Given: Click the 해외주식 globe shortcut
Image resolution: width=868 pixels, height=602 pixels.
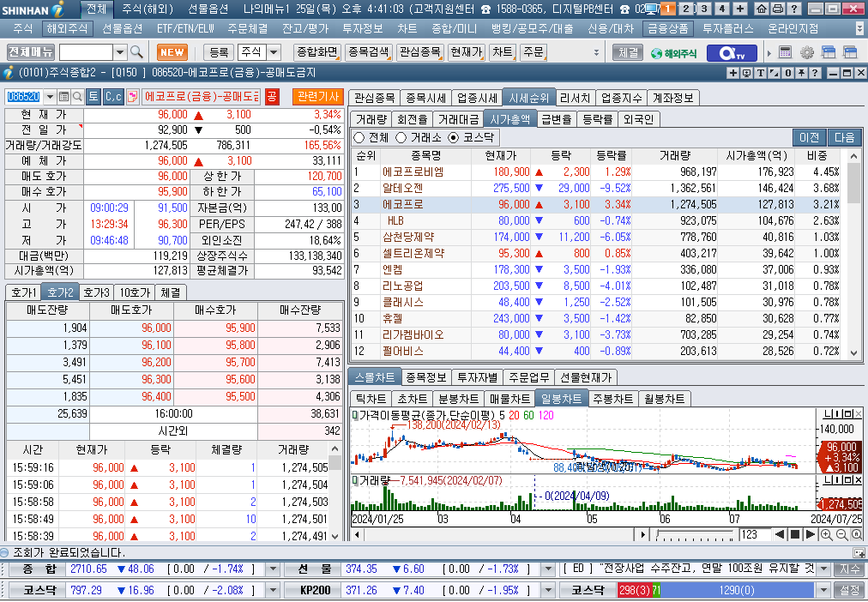Looking at the screenshot, I should (x=673, y=53).
